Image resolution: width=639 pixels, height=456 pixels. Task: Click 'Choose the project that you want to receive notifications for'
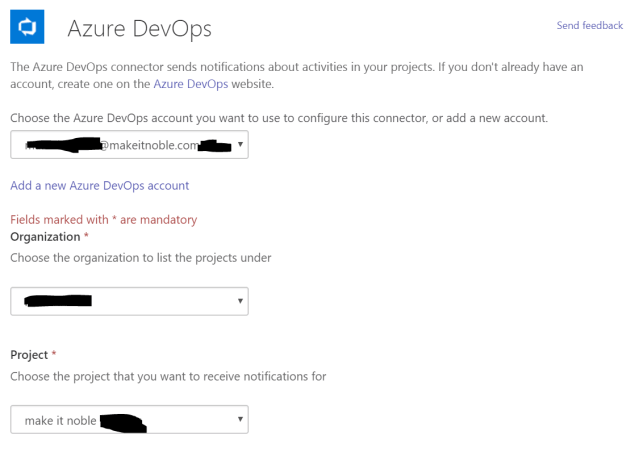(x=168, y=376)
